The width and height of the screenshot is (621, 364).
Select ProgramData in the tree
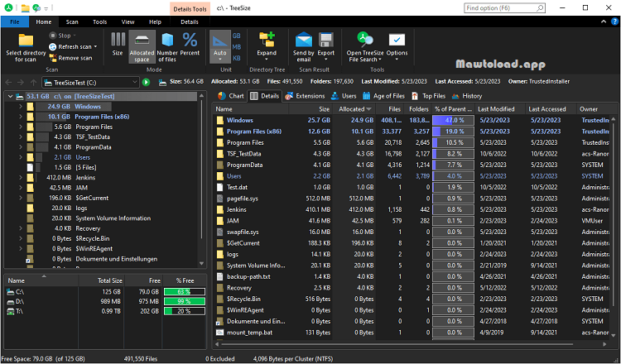(94, 147)
